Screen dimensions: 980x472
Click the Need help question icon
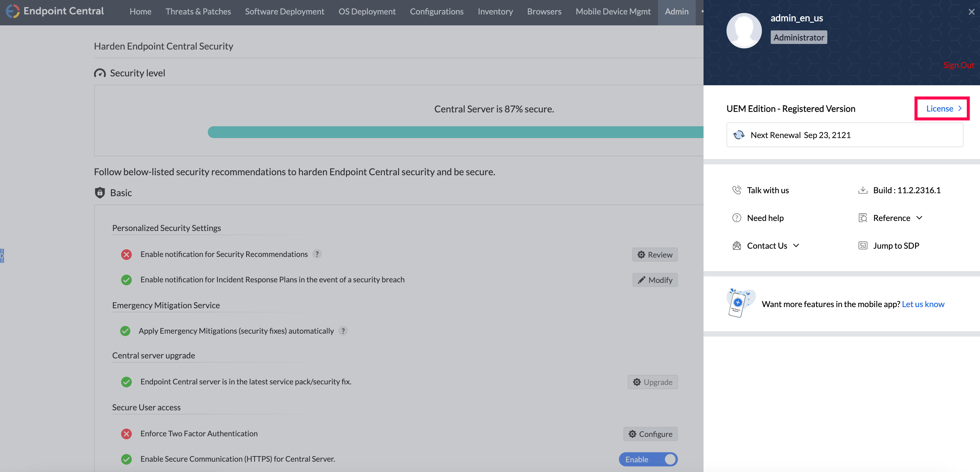coord(737,218)
